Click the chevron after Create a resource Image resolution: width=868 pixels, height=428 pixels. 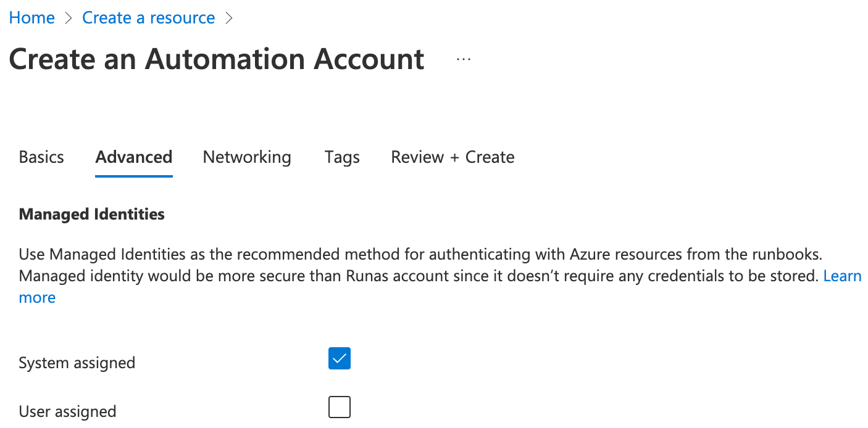click(229, 19)
